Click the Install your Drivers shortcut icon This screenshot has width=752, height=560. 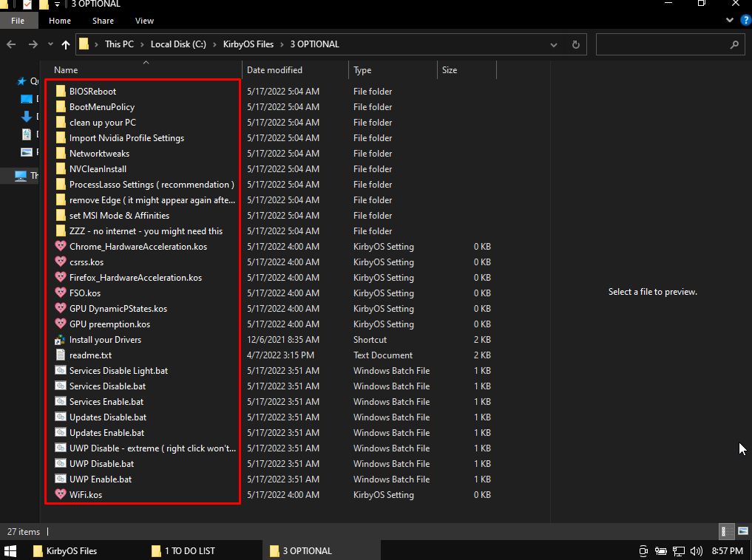(x=61, y=340)
